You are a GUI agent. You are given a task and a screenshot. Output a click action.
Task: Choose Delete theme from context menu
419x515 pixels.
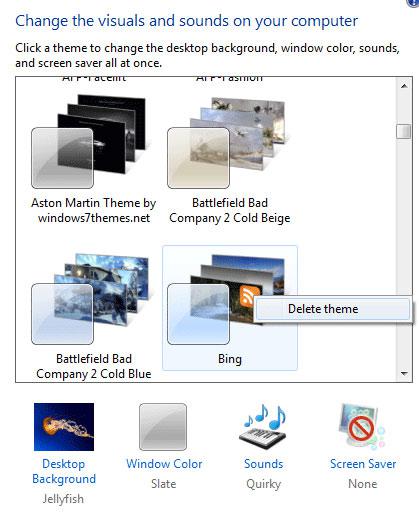click(332, 309)
